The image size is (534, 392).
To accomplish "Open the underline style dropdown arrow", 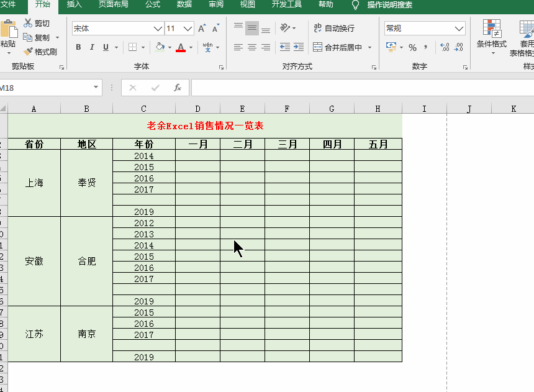I will pyautogui.click(x=117, y=47).
